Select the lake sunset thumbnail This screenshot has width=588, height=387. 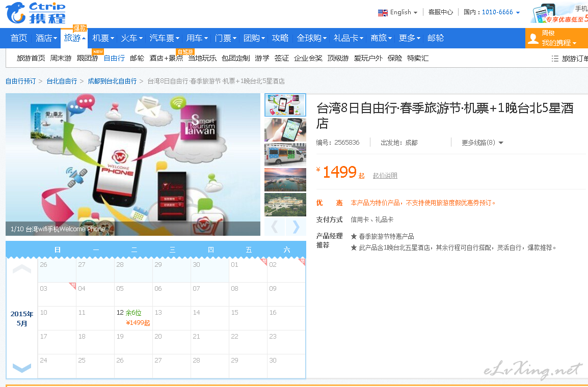click(x=285, y=179)
